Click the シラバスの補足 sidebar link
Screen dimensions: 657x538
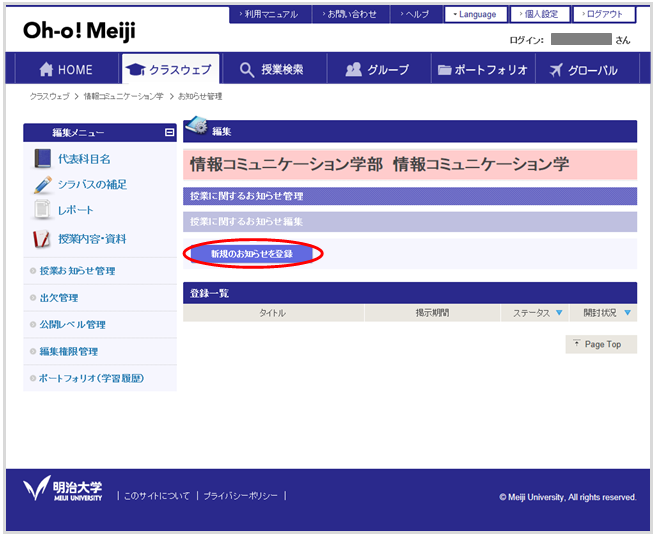[92, 185]
